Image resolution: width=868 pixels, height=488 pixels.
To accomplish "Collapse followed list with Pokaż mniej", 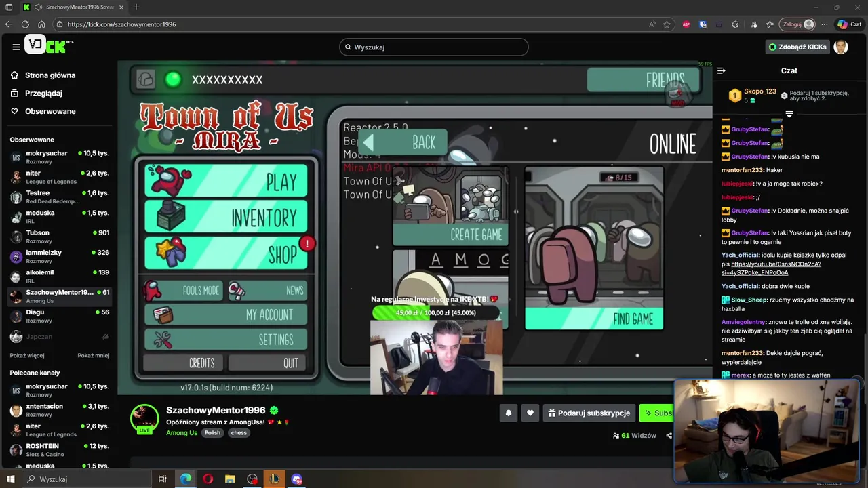I will click(x=93, y=355).
